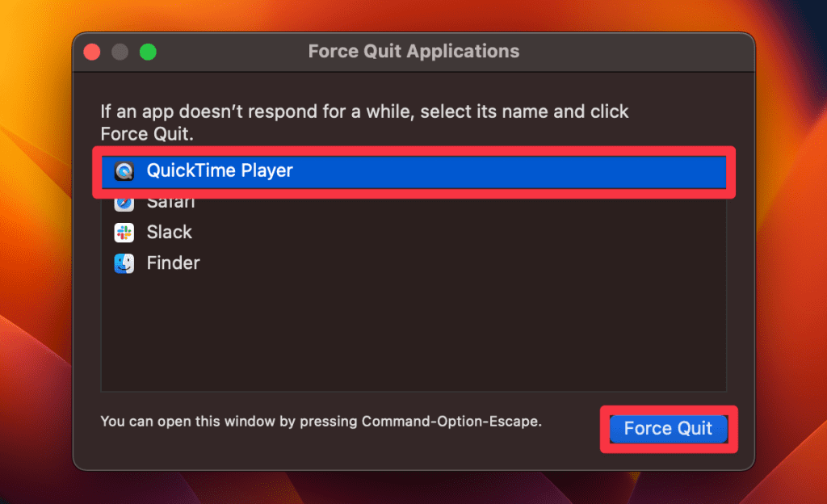Image resolution: width=827 pixels, height=504 pixels.
Task: Click the Slack app icon
Action: pos(124,233)
